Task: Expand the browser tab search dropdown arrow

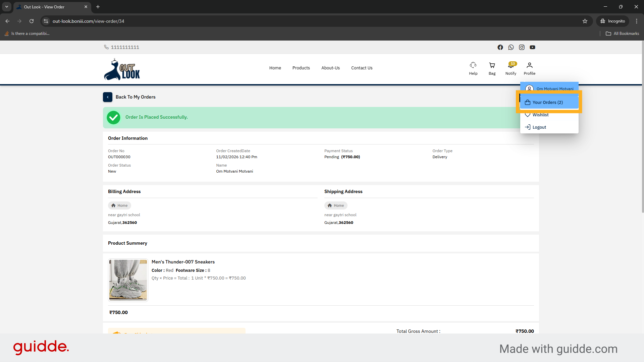Action: pos(6,7)
